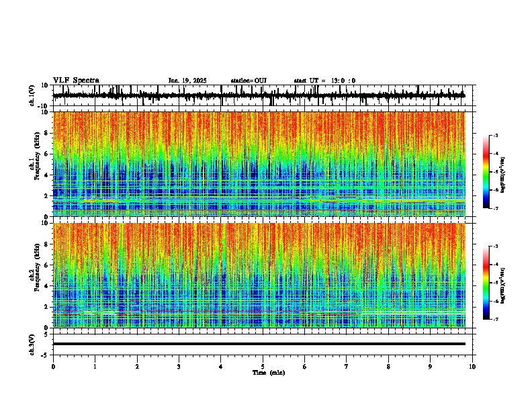
Task: Click the ch.1 spectrogram color bar
Action: coord(486,172)
